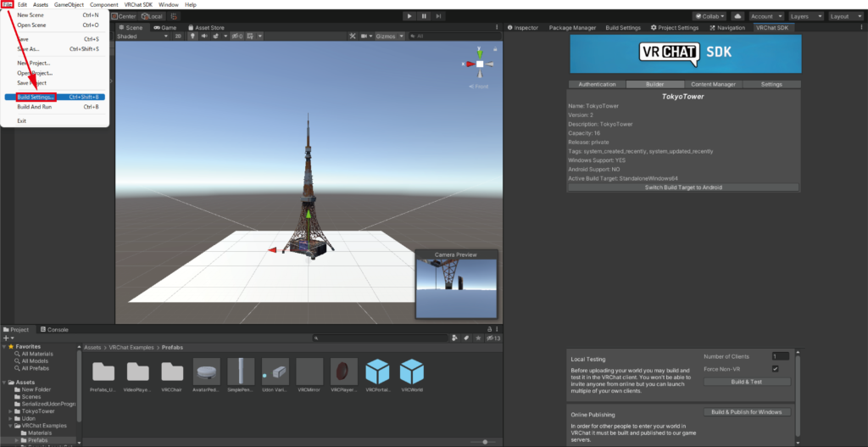
Task: Toggle hidden objects visibility icon showing 0
Action: [x=237, y=36]
